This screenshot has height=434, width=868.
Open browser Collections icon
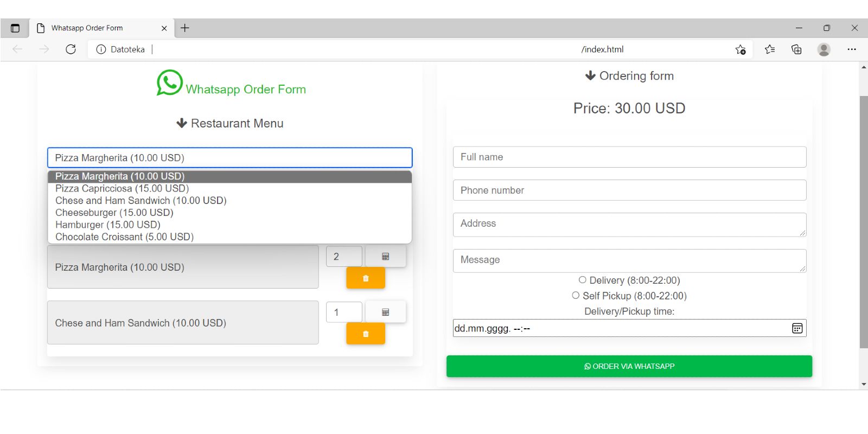pyautogui.click(x=796, y=49)
